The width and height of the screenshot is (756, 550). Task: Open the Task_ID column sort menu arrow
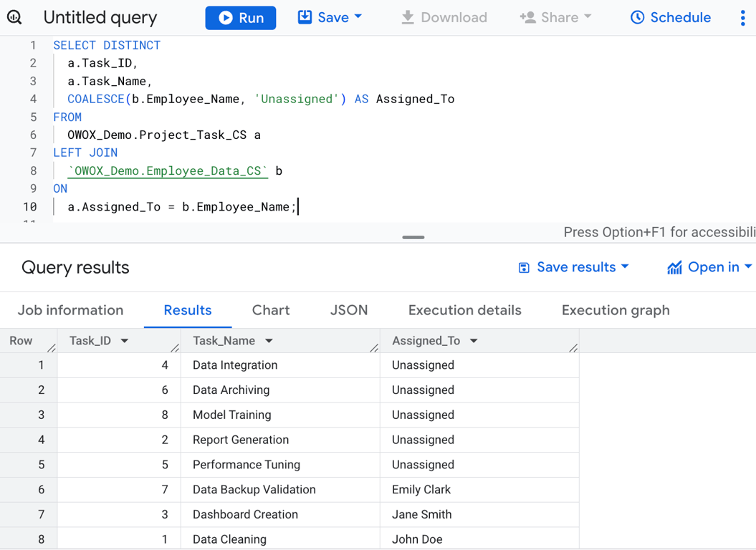click(x=125, y=342)
